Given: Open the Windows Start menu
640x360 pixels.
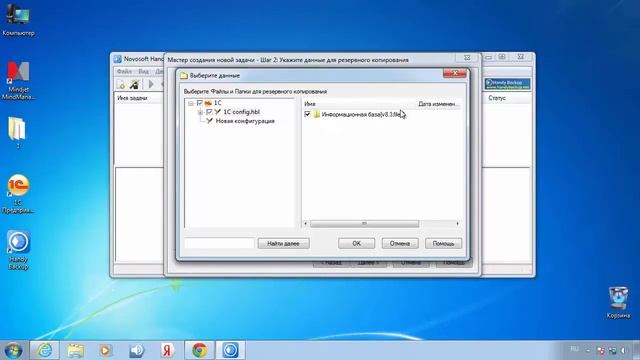Looking at the screenshot, I should tap(13, 350).
